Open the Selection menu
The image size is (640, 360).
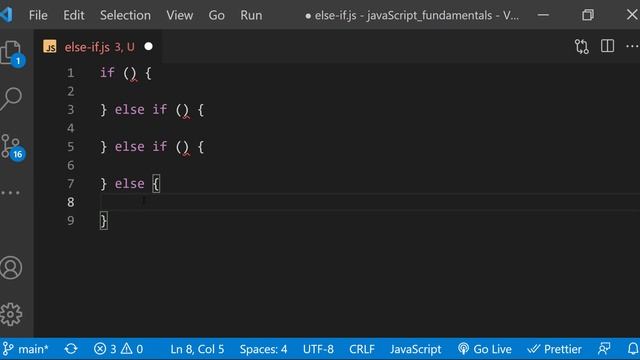pos(125,16)
